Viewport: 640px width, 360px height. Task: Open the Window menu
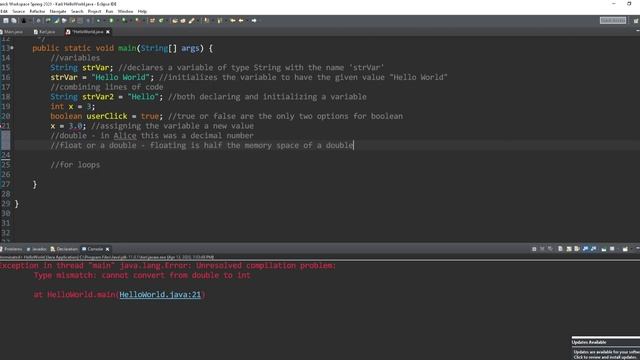[125, 11]
